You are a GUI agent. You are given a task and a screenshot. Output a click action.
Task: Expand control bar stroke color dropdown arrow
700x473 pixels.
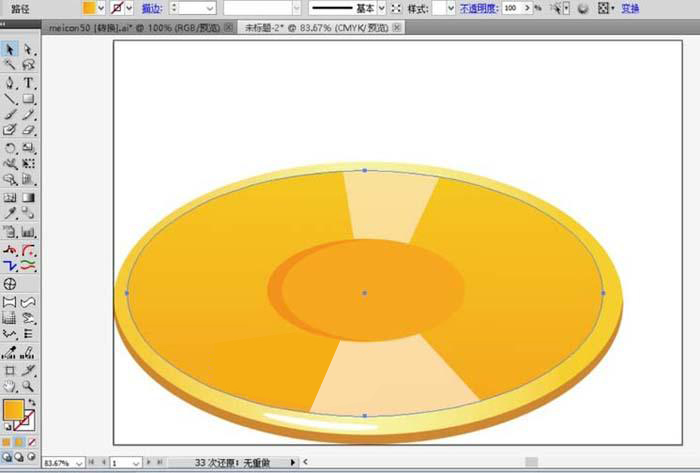[129, 8]
